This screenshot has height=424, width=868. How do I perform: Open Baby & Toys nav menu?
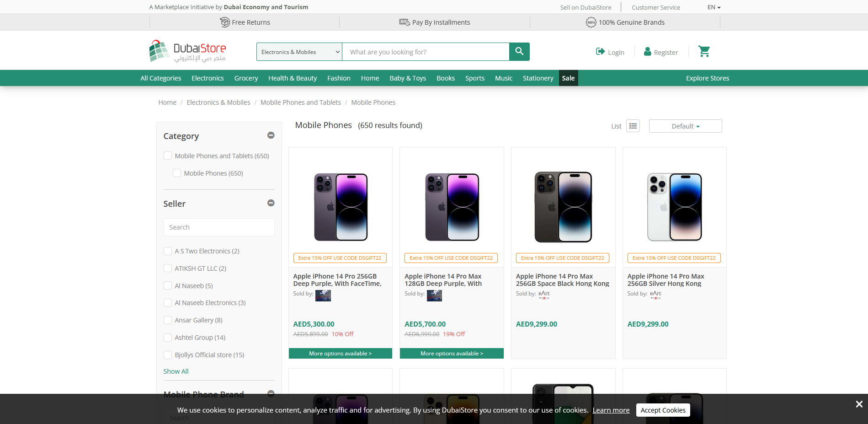pyautogui.click(x=408, y=78)
